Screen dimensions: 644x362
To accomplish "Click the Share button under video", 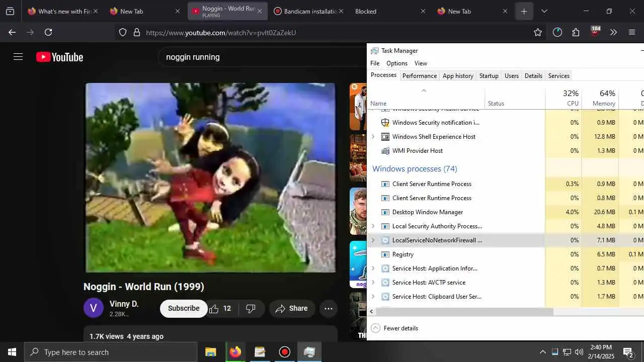I will [292, 308].
